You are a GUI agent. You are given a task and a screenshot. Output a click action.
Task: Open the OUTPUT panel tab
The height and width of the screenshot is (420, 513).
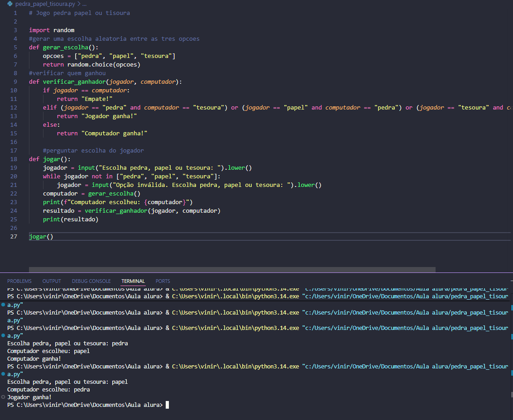pos(52,281)
